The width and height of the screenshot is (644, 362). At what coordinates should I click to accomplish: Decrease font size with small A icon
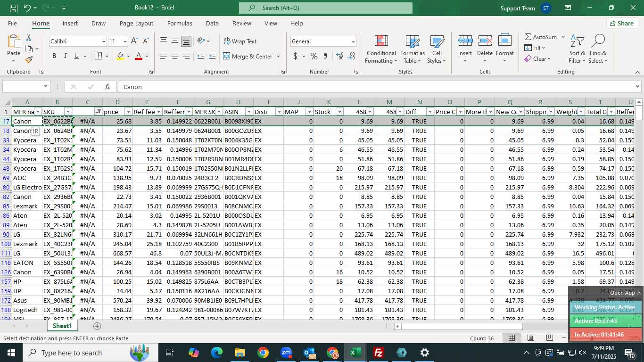click(146, 41)
